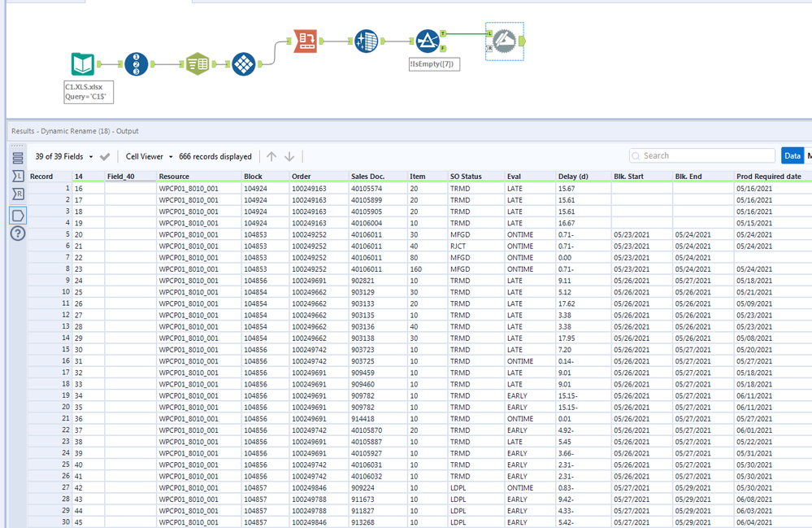Select Prod Required date 05/09/2021
This screenshot has width=812, height=528.
(773, 303)
